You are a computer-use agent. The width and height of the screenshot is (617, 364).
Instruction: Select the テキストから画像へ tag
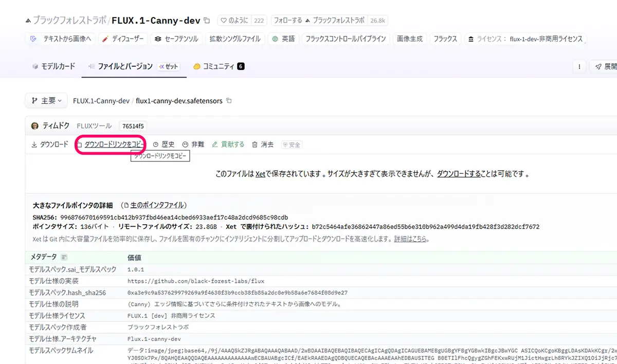(x=61, y=39)
